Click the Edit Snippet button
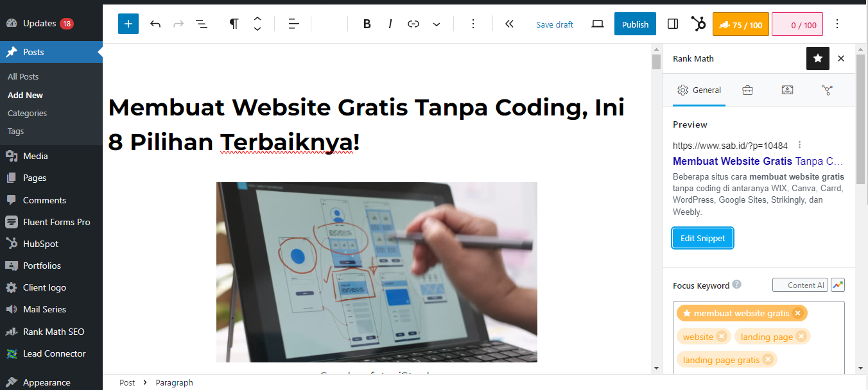868x390 pixels. tap(702, 238)
